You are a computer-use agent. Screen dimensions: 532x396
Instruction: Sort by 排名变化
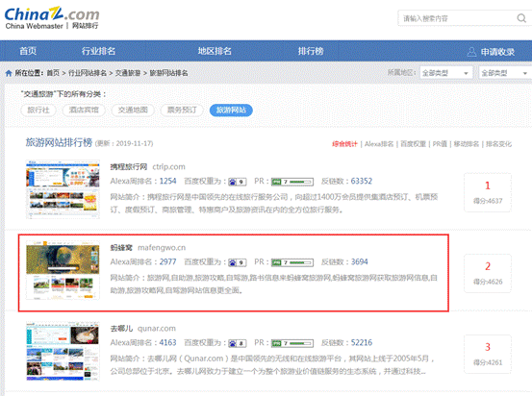click(x=498, y=144)
